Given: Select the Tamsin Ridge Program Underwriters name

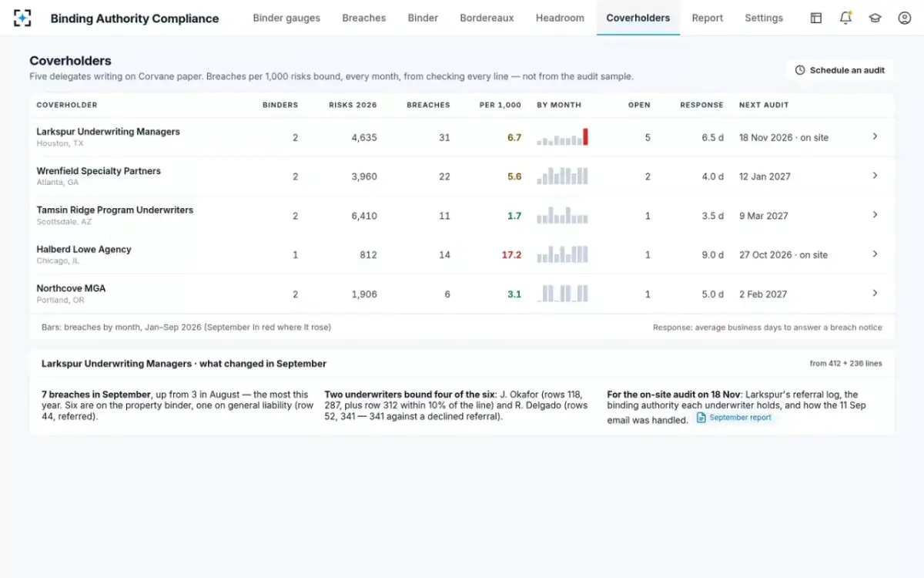Looking at the screenshot, I should pyautogui.click(x=115, y=210).
